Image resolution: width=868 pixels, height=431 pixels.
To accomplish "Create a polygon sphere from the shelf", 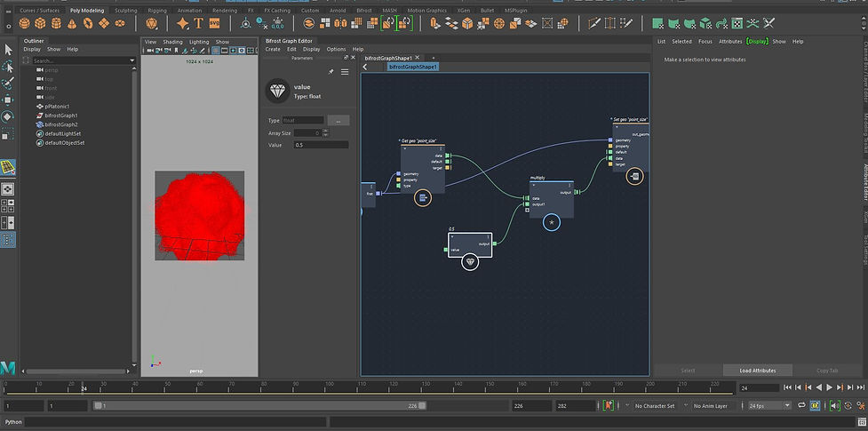I will pos(24,23).
